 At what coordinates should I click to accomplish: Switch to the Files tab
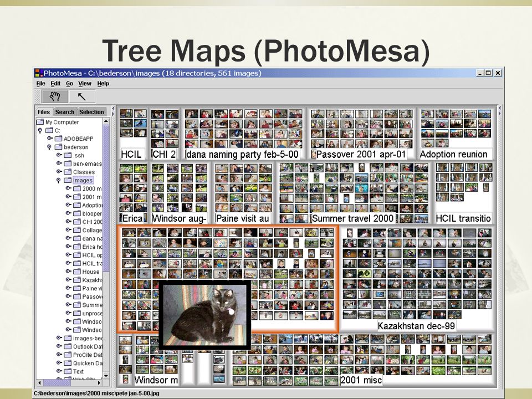click(x=44, y=112)
